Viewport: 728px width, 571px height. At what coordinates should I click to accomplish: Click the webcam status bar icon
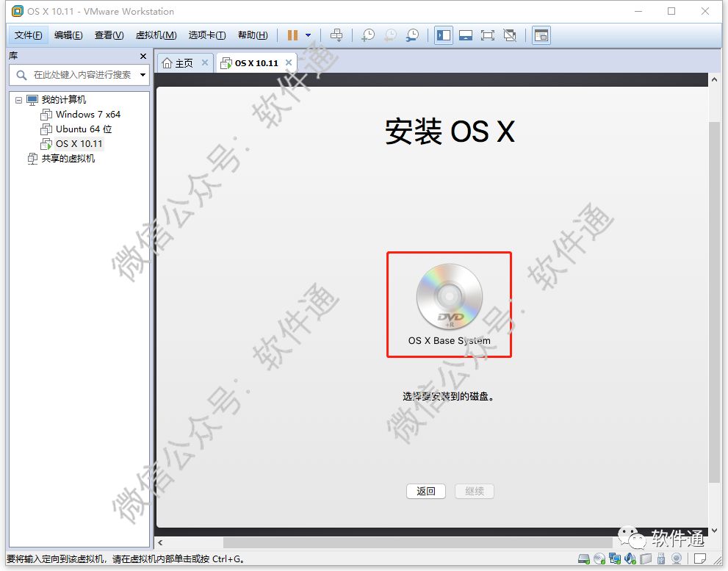(677, 559)
